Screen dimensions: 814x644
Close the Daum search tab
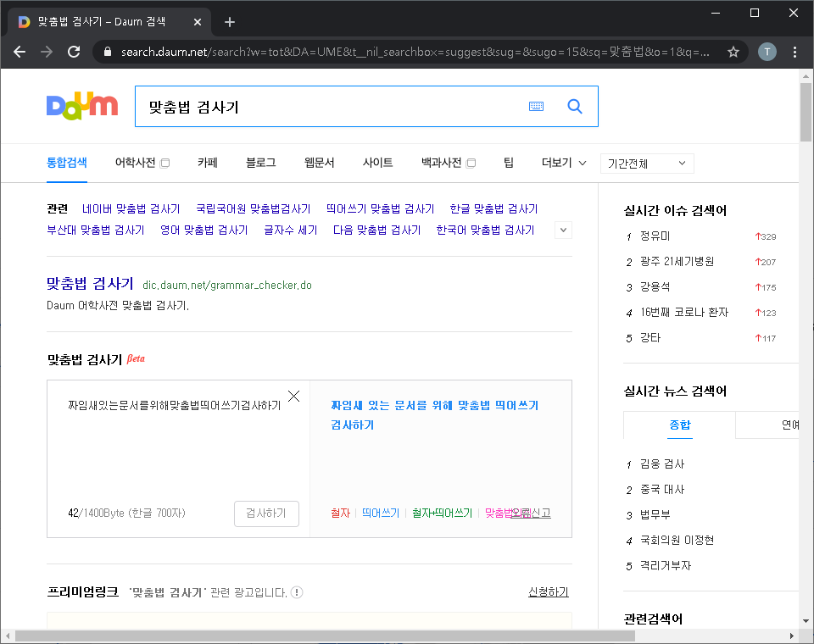[198, 22]
